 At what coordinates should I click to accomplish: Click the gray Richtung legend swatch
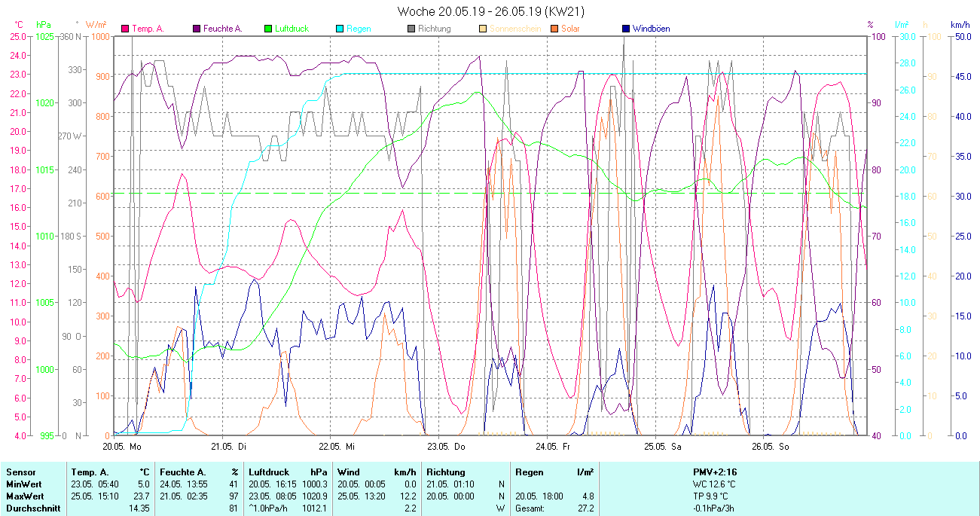(411, 29)
